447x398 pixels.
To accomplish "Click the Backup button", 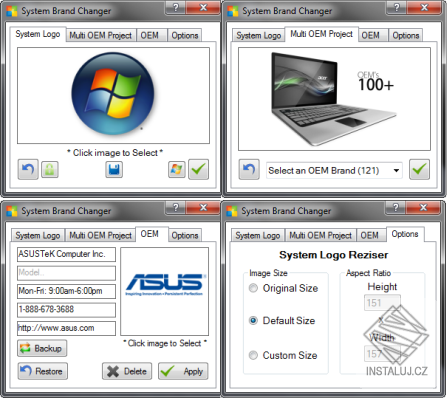I will click(42, 348).
